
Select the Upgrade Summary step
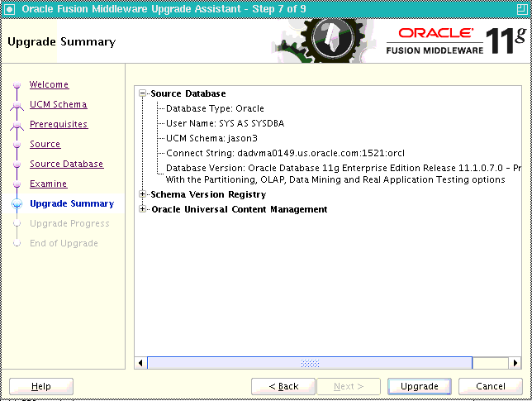[x=72, y=203]
